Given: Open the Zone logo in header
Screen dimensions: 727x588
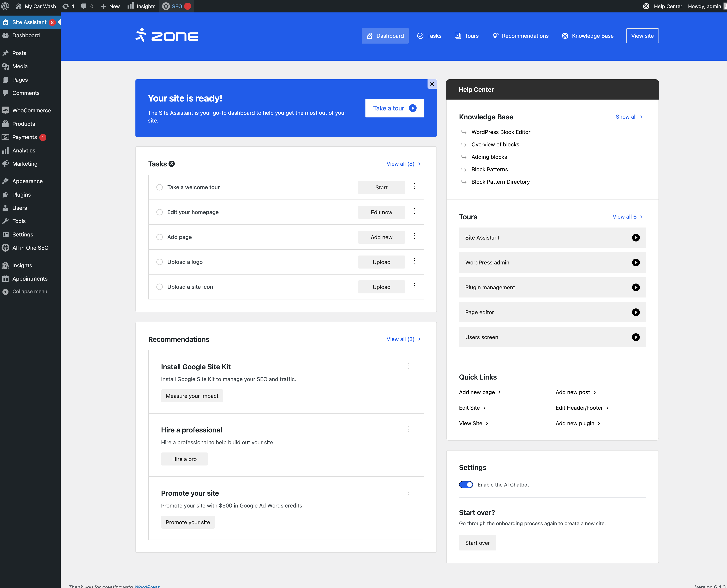Looking at the screenshot, I should click(167, 36).
